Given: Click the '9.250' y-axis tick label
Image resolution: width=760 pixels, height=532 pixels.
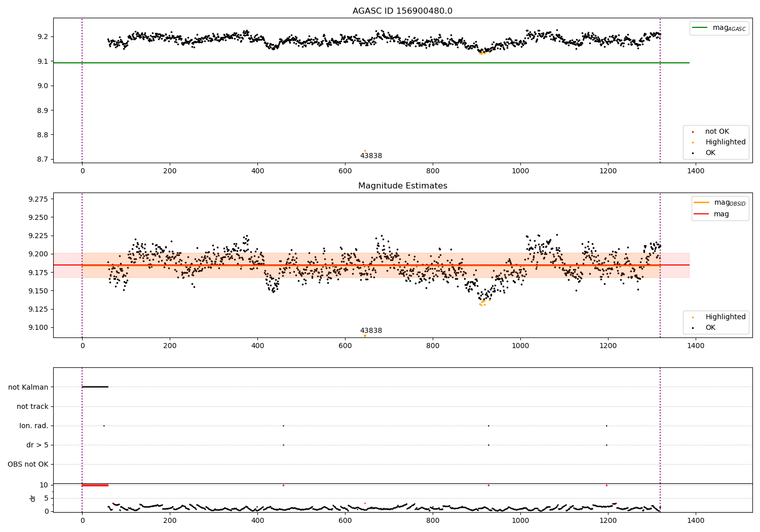Looking at the screenshot, I should [39, 217].
